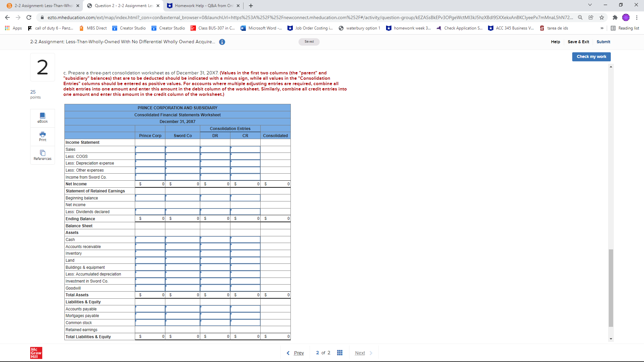Open the question grid navigator icon
This screenshot has height=362, width=644.
click(x=339, y=353)
